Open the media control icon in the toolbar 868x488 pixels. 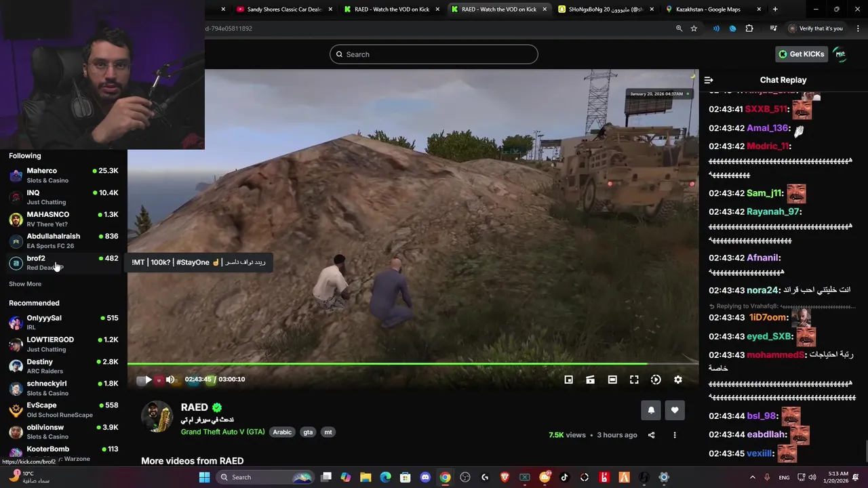(x=773, y=28)
